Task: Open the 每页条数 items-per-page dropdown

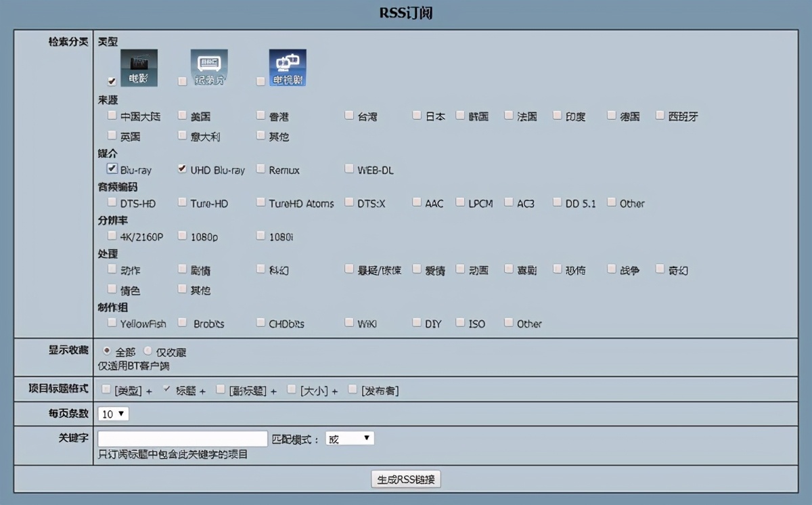Action: [112, 414]
